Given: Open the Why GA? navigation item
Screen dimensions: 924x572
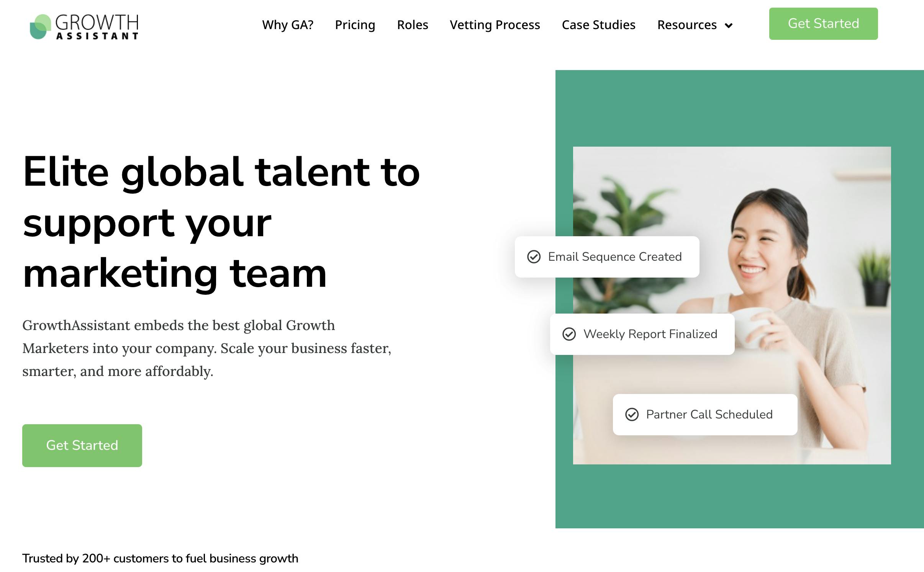Looking at the screenshot, I should 287,25.
